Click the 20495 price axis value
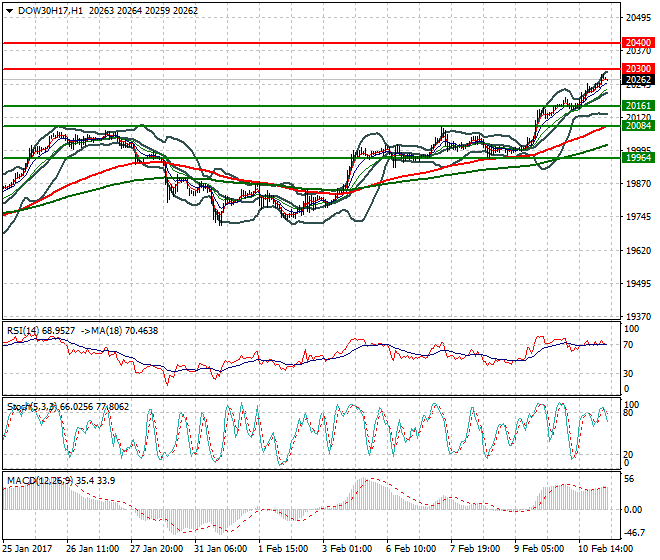 (639, 18)
